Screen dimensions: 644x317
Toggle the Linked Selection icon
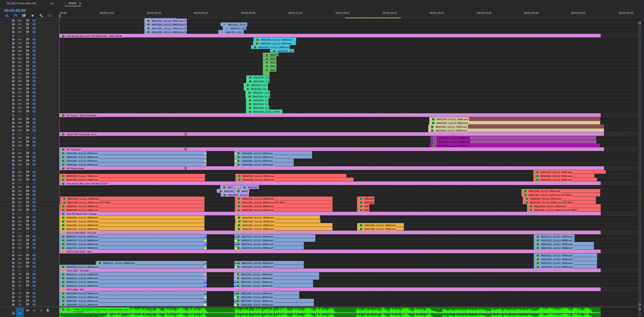pyautogui.click(x=24, y=16)
